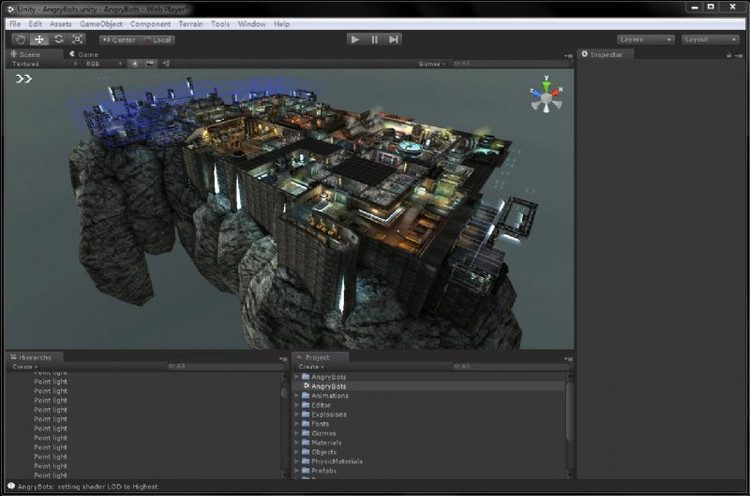Open the Help menu
Image resolution: width=750 pixels, height=496 pixels.
tap(281, 24)
